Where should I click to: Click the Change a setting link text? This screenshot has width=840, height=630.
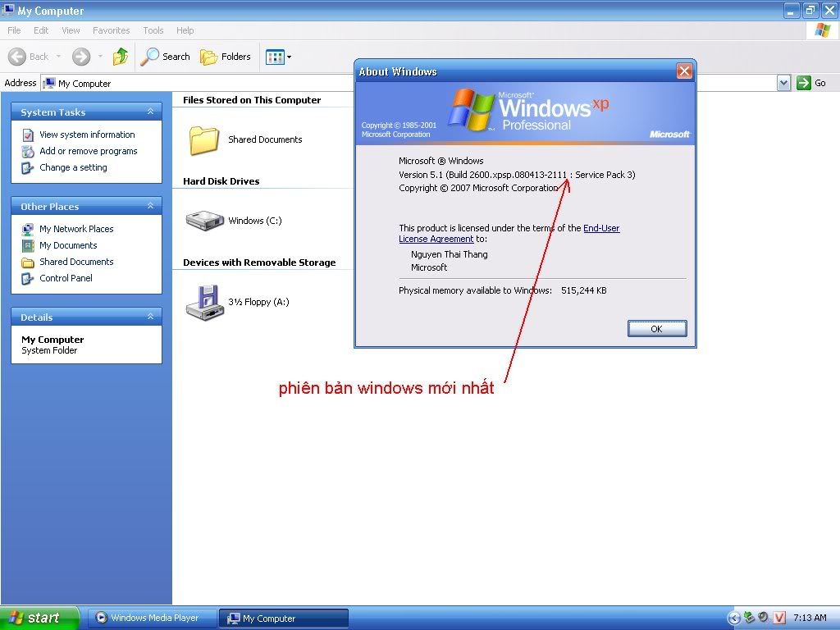click(x=73, y=167)
